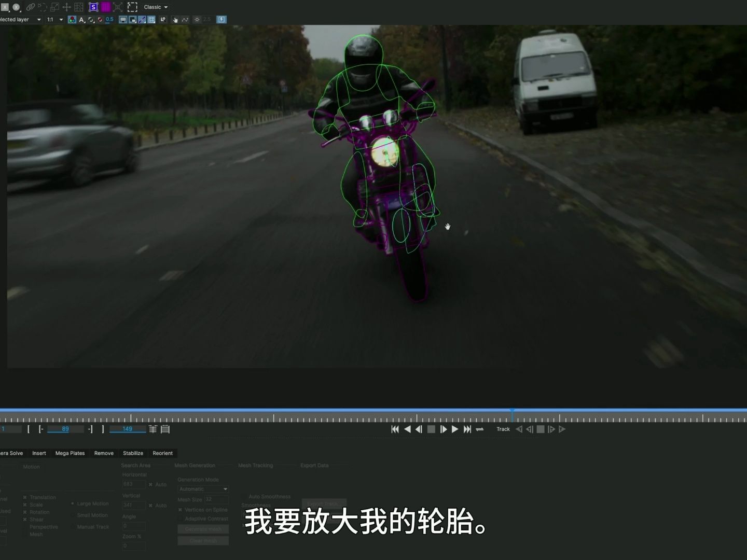Image resolution: width=747 pixels, height=560 pixels.
Task: Open the 1:1 zoom dropdown
Action: (55, 20)
